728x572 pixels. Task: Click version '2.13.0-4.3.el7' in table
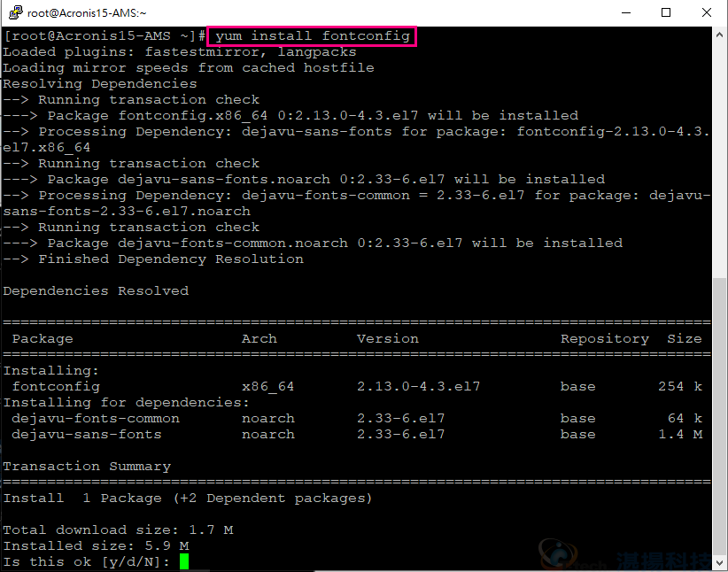coord(418,386)
